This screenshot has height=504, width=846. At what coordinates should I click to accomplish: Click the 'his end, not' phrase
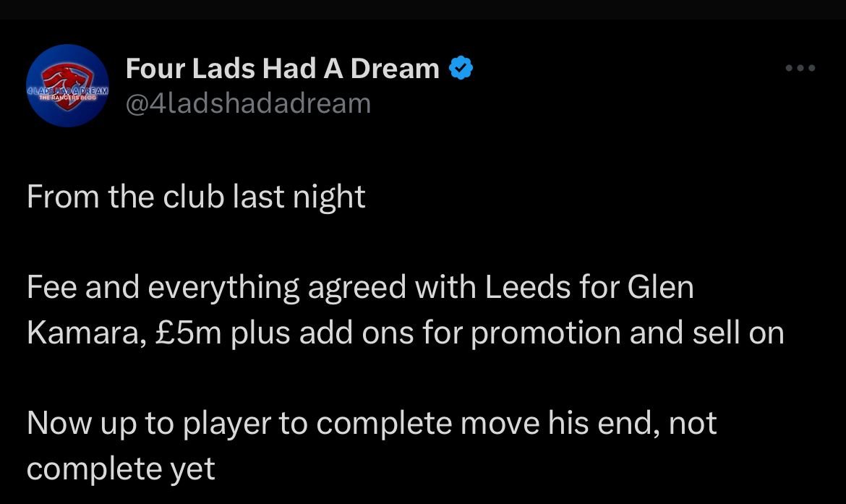(x=632, y=423)
